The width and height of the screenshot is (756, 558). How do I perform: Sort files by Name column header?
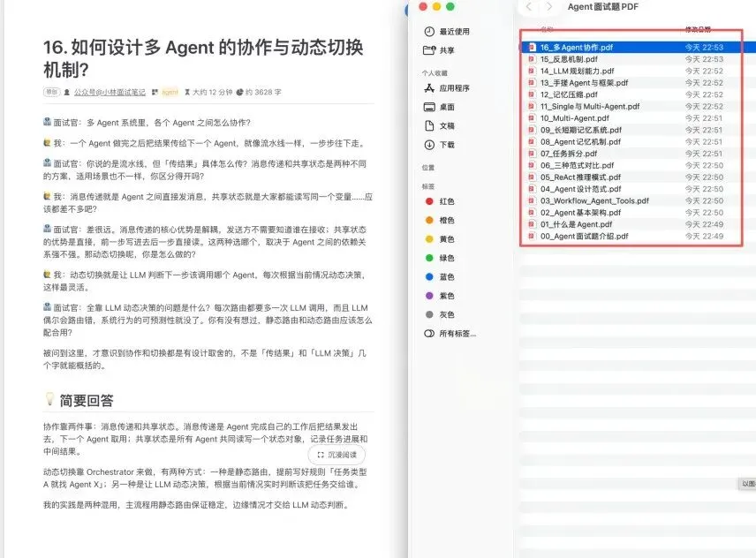pyautogui.click(x=547, y=29)
